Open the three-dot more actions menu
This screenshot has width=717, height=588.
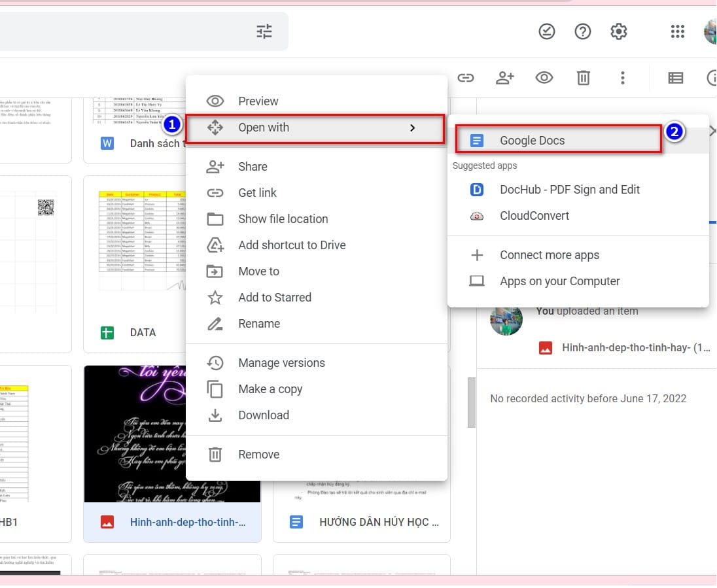(622, 78)
